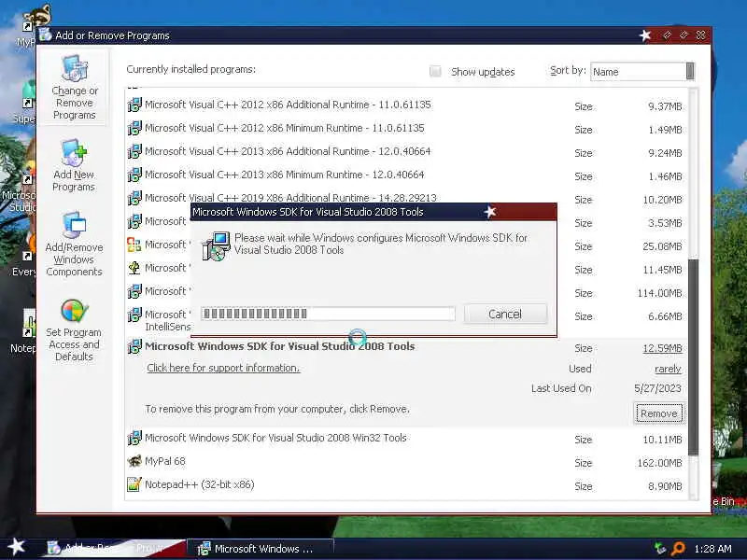Cancel the SDK configuration dialog
The width and height of the screenshot is (747, 560).
[x=505, y=315]
